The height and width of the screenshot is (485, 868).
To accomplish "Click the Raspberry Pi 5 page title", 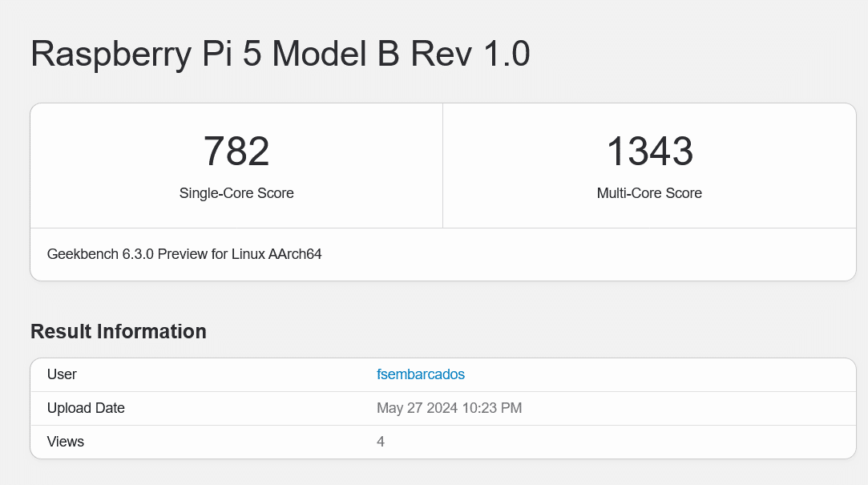I will [x=280, y=55].
